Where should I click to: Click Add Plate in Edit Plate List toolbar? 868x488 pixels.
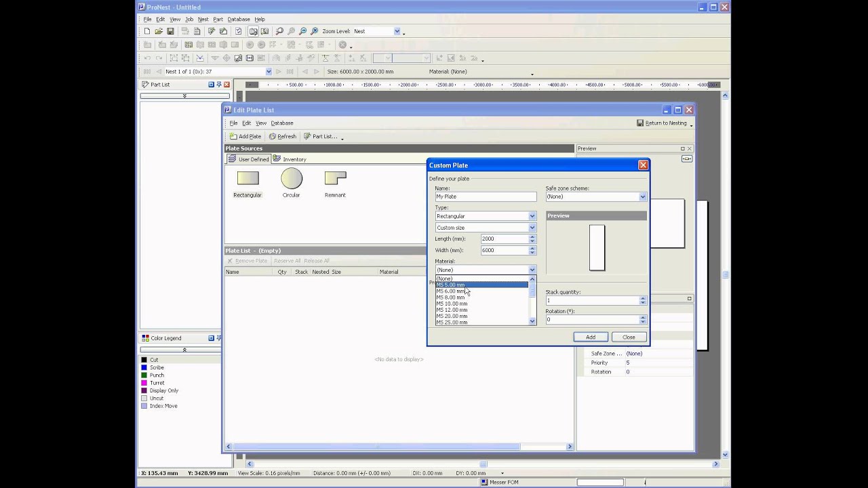[x=245, y=136]
